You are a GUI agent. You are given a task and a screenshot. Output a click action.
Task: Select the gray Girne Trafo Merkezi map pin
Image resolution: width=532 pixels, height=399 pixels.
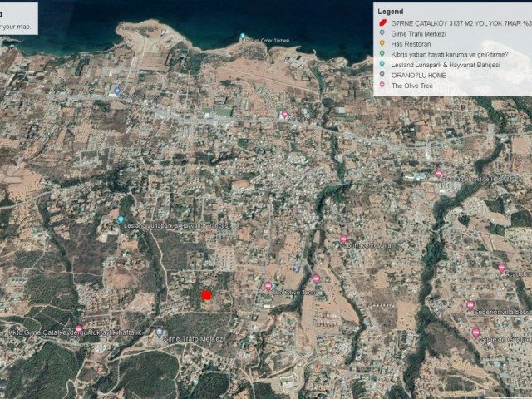[x=159, y=332]
